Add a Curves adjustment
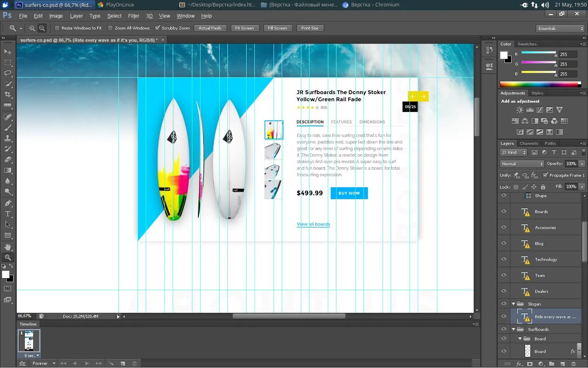The image size is (588, 368). [540, 110]
